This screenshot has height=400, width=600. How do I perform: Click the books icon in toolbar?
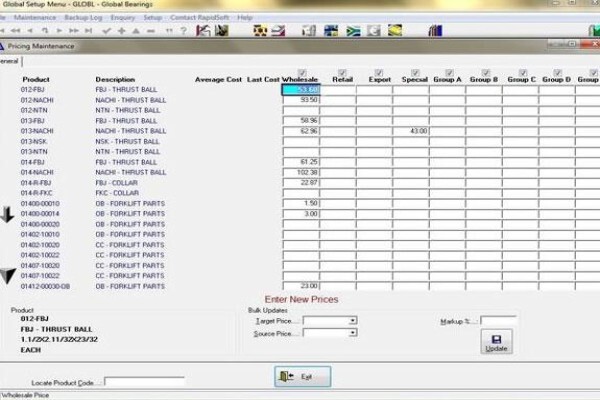pyautogui.click(x=435, y=31)
